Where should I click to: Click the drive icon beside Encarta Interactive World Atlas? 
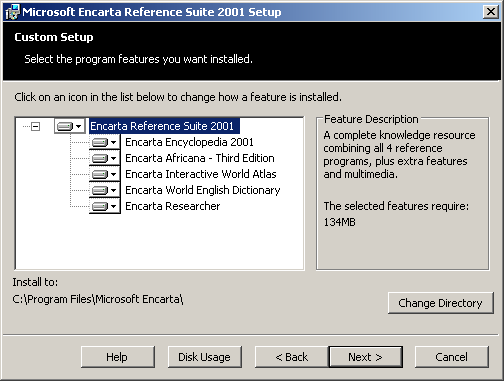click(100, 174)
